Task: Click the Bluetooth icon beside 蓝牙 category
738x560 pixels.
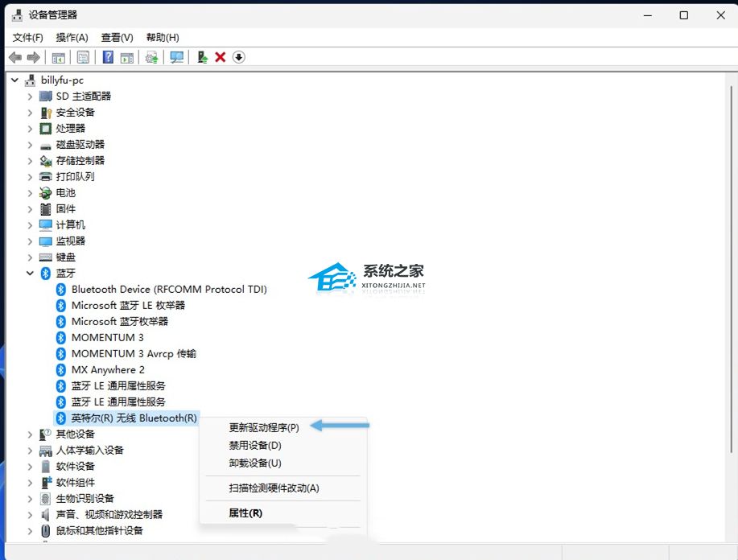Action: click(x=46, y=273)
